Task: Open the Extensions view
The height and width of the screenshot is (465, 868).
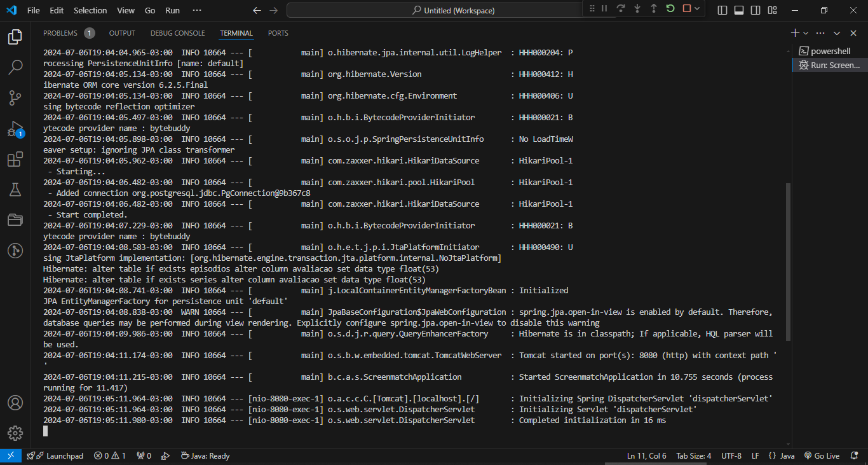Action: (x=15, y=159)
